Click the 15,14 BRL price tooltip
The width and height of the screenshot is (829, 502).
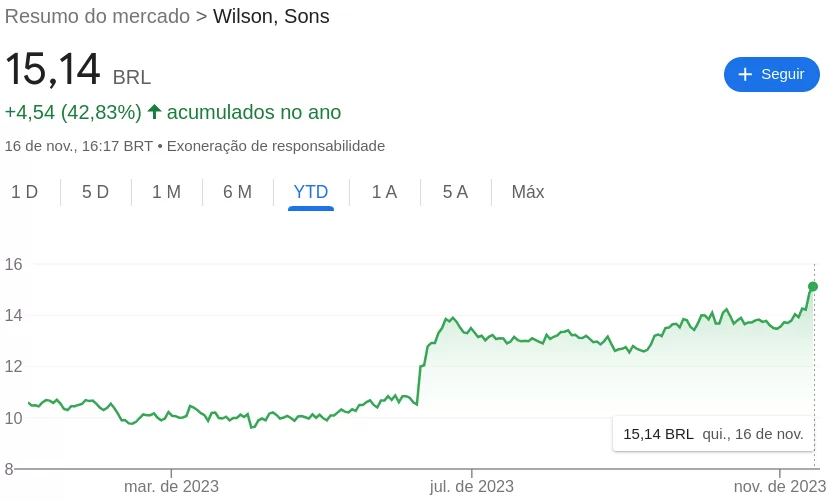coord(713,434)
